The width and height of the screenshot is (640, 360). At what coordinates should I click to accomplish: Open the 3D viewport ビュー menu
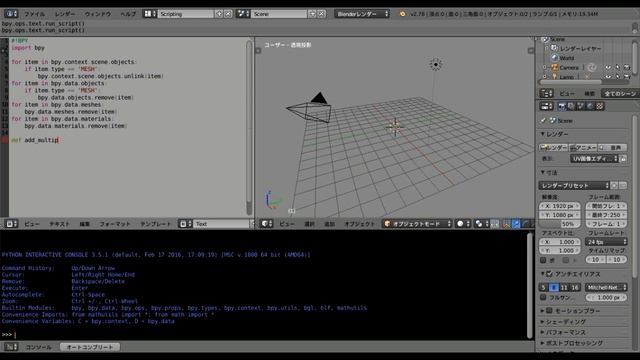point(287,224)
